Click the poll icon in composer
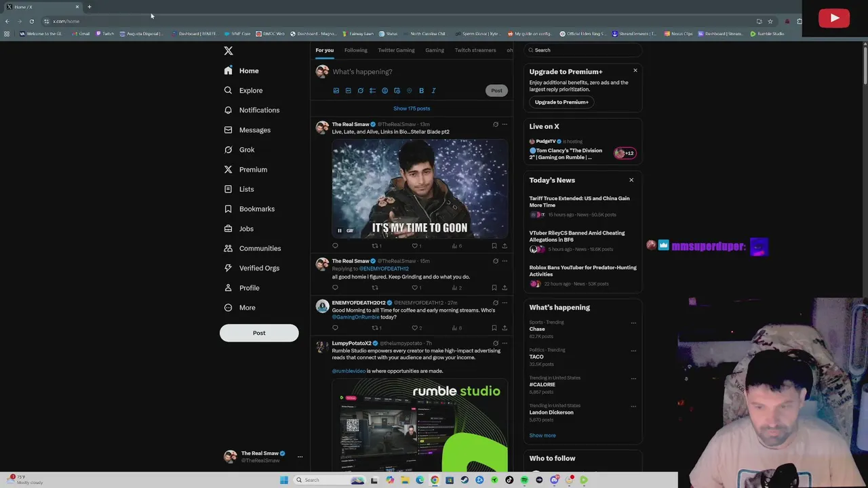The height and width of the screenshot is (488, 868). 373,91
